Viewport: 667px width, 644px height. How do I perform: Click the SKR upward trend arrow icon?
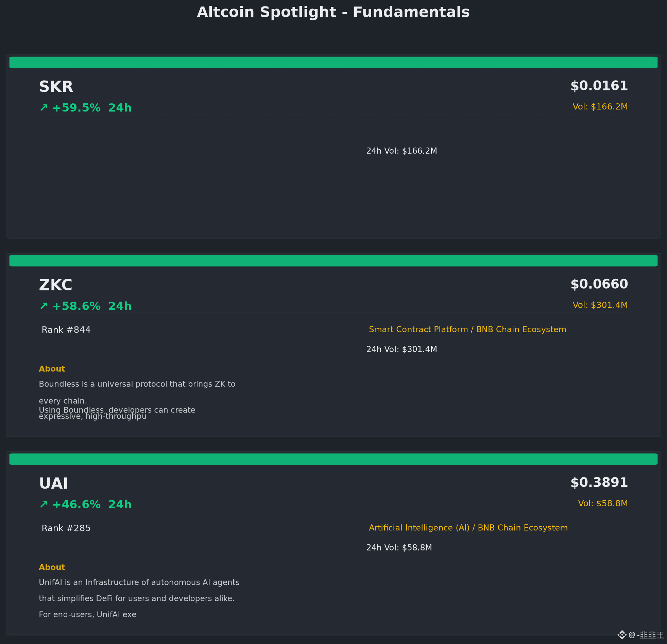coord(44,107)
